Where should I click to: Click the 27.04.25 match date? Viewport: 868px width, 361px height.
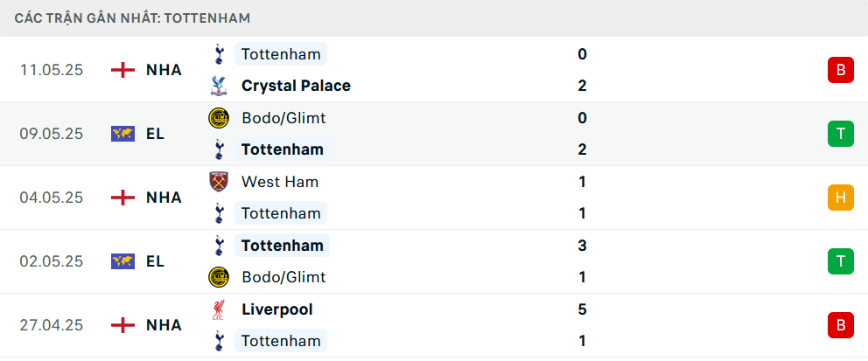click(52, 325)
